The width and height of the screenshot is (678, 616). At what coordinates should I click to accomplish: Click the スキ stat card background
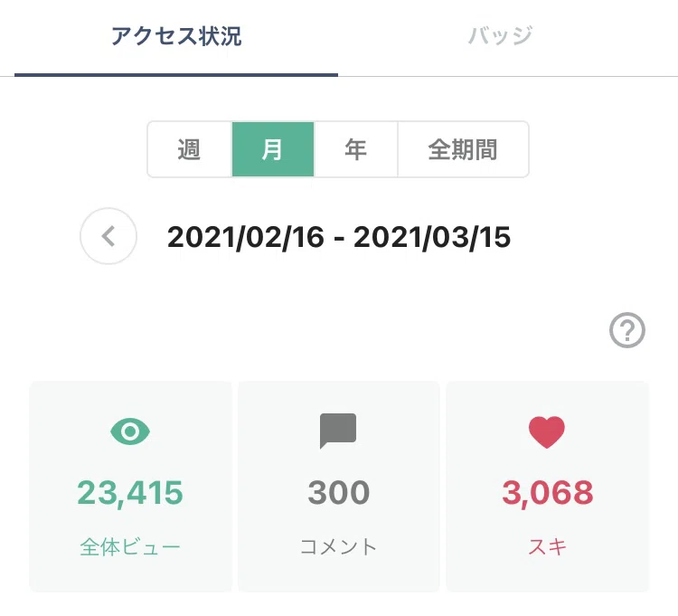click(548, 487)
